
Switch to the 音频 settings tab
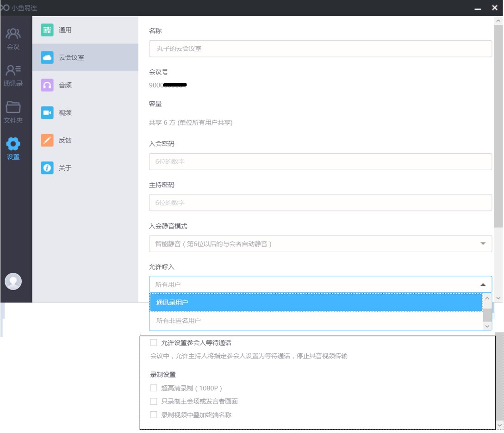click(x=86, y=85)
